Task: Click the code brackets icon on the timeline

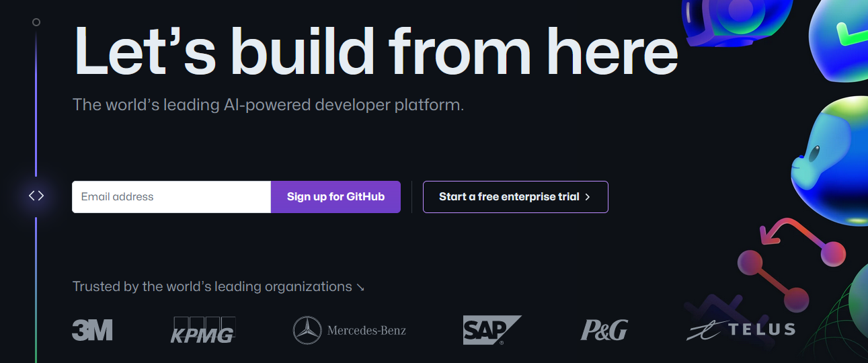Action: (x=36, y=196)
